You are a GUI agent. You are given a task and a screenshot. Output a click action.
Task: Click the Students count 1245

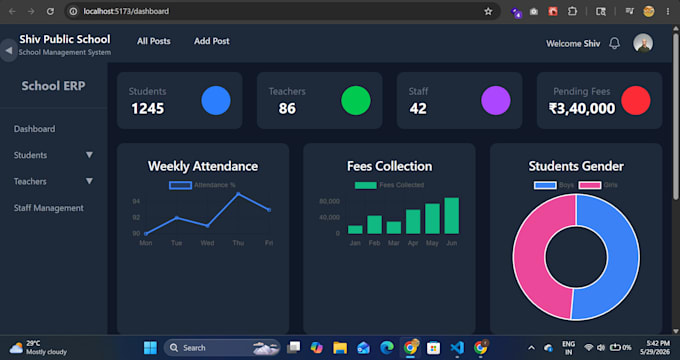coord(147,108)
